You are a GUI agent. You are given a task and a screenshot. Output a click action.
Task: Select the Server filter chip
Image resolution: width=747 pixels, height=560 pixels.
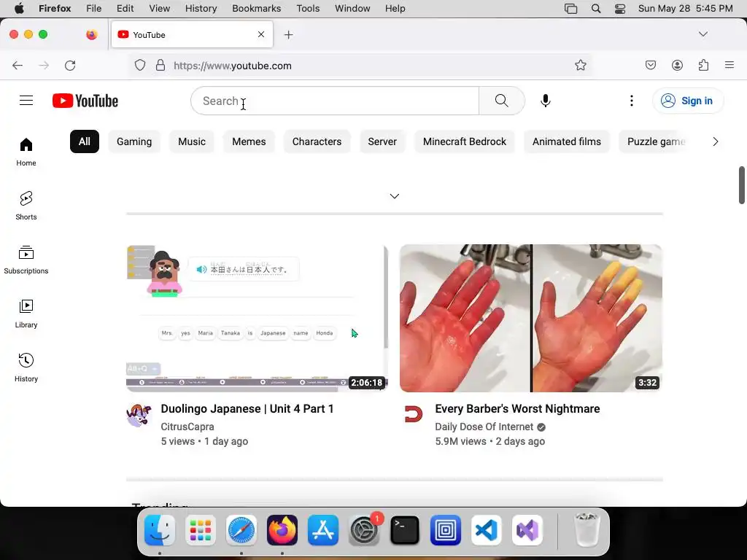click(382, 141)
